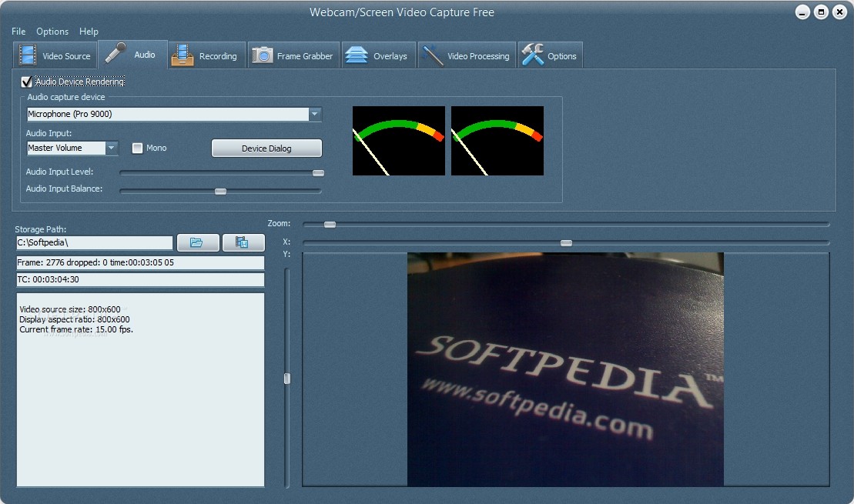854x504 pixels.
Task: Open the File menu
Action: click(18, 32)
